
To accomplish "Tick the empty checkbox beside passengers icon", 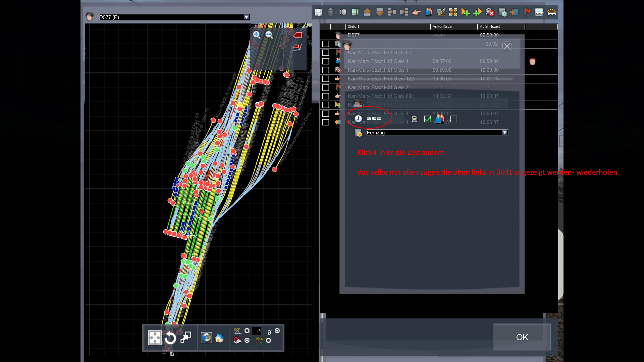I will coord(453,119).
